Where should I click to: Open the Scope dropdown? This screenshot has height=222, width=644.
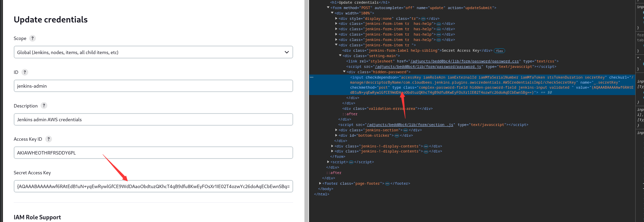[x=153, y=52]
